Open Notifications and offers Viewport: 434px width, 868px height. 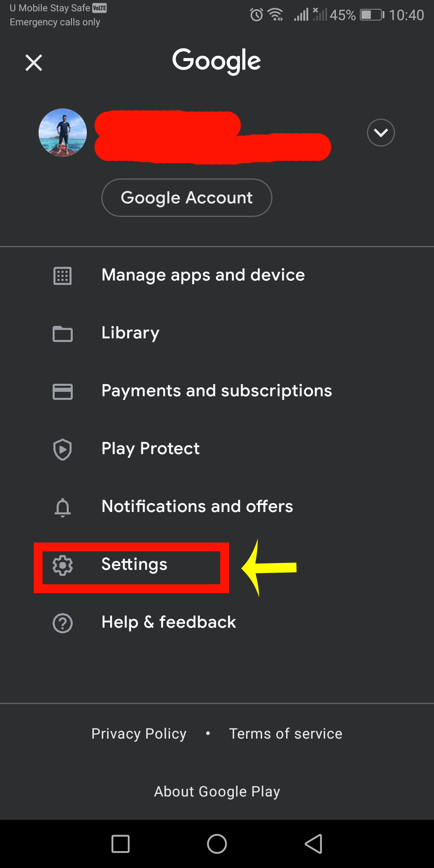(197, 506)
